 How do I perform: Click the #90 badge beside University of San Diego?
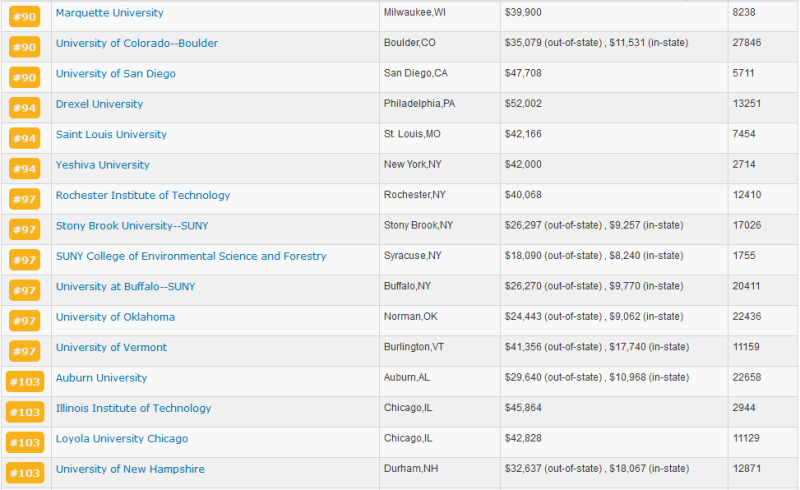[x=24, y=78]
